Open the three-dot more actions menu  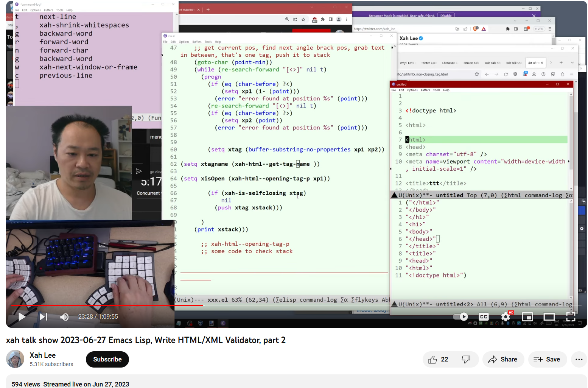pos(579,359)
